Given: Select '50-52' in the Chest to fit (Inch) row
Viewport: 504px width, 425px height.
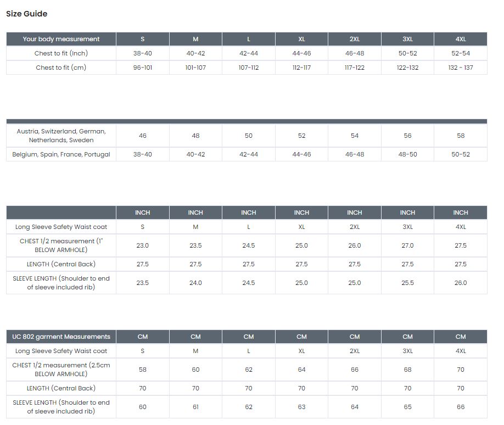Looking at the screenshot, I should pos(407,53).
